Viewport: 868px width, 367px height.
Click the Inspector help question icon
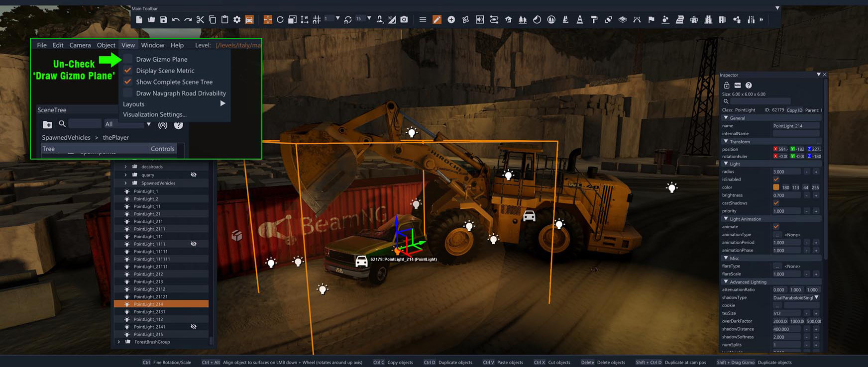[x=749, y=86]
